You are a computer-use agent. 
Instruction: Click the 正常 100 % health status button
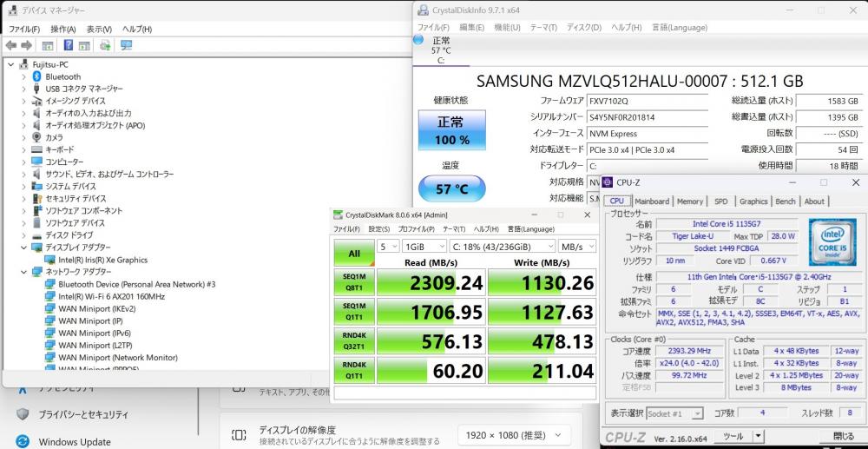[x=451, y=129]
